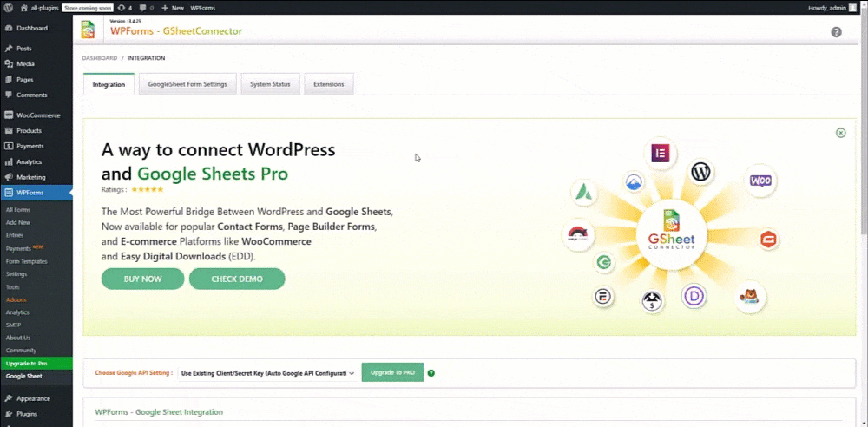Click the WordPress logo in admin bar

(x=9, y=8)
